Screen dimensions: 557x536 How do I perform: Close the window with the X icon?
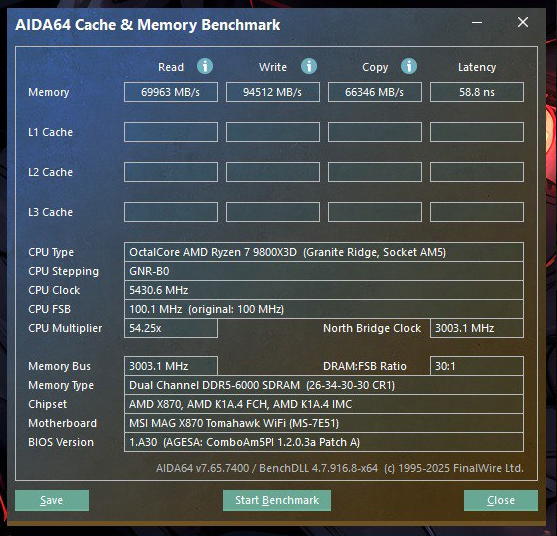(x=523, y=22)
